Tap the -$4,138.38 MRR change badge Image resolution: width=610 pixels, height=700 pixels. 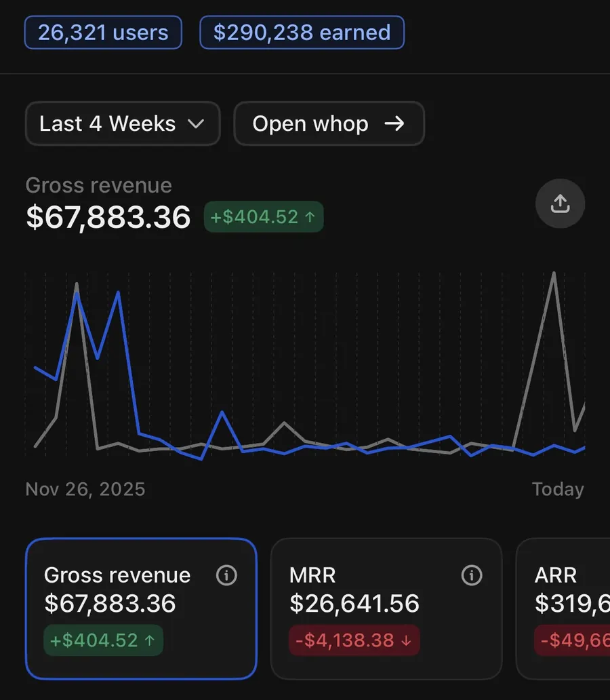[354, 640]
